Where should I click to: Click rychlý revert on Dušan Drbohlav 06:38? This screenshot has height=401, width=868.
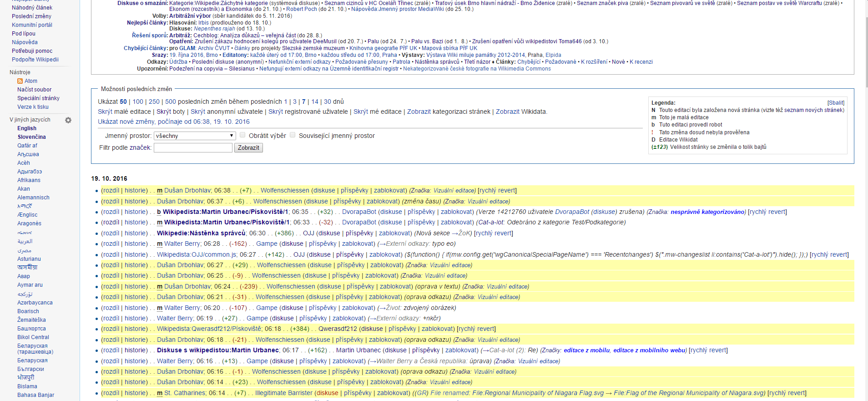pyautogui.click(x=497, y=190)
